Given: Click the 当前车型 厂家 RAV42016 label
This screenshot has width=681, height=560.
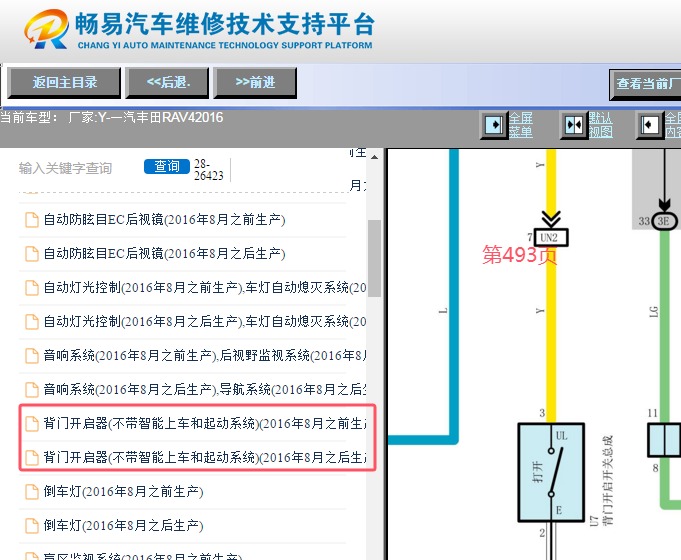Looking at the screenshot, I should tap(112, 117).
